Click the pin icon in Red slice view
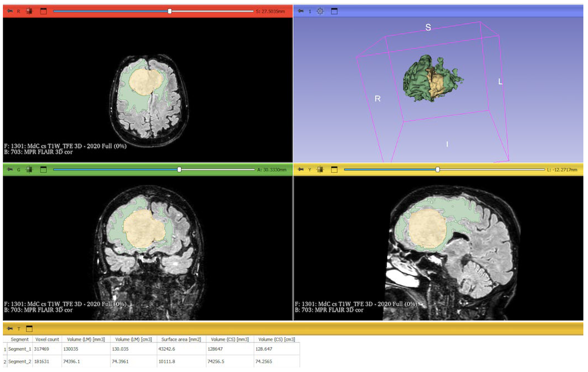The image size is (588, 372). pos(10,11)
